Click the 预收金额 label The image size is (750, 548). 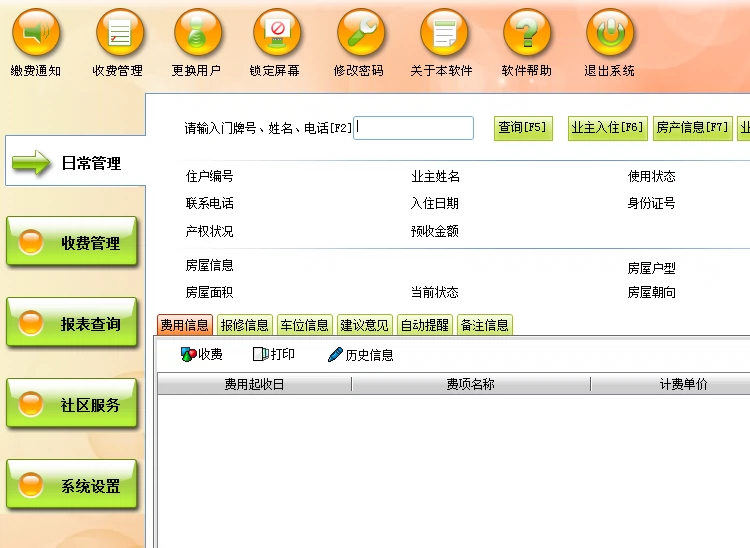click(435, 231)
